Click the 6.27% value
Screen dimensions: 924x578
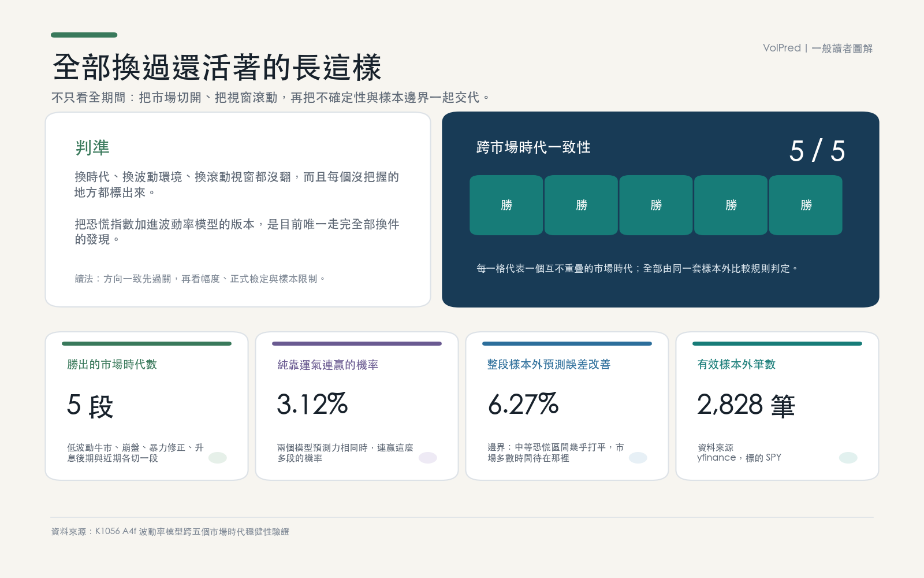coord(523,404)
